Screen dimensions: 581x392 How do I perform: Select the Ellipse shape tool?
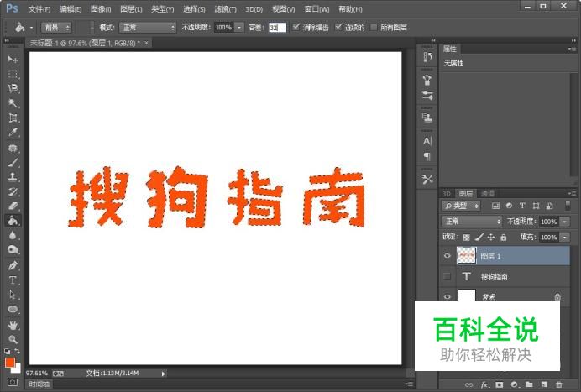pyautogui.click(x=13, y=310)
